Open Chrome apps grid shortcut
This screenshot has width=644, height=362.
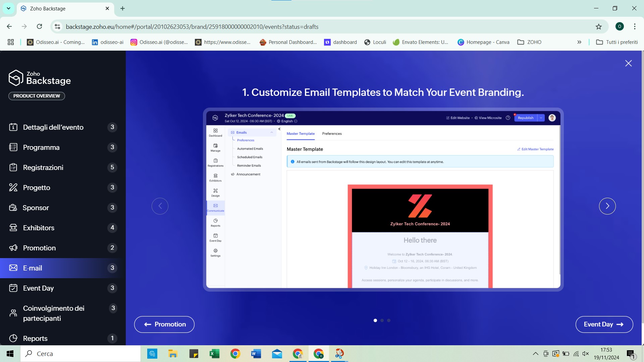tap(11, 42)
